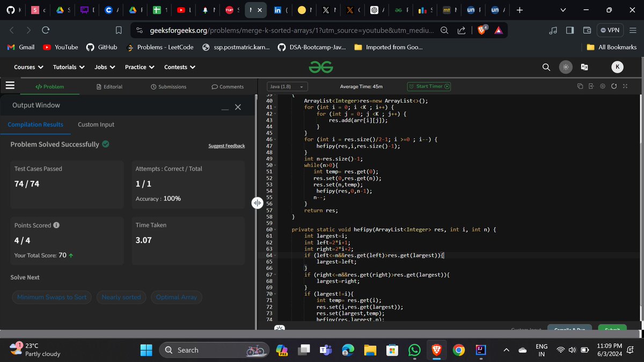The image size is (644, 362).
Task: Click the copy code icon in editor toolbar
Action: 580,86
